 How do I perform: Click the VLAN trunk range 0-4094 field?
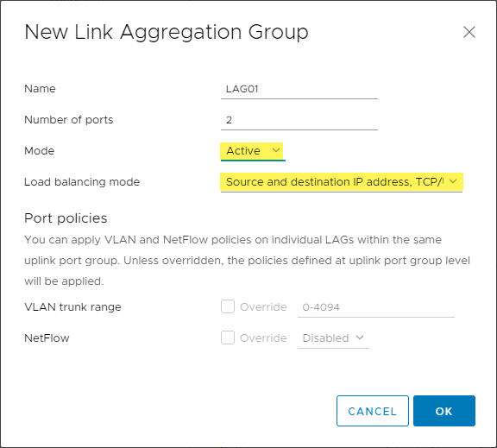click(x=376, y=307)
